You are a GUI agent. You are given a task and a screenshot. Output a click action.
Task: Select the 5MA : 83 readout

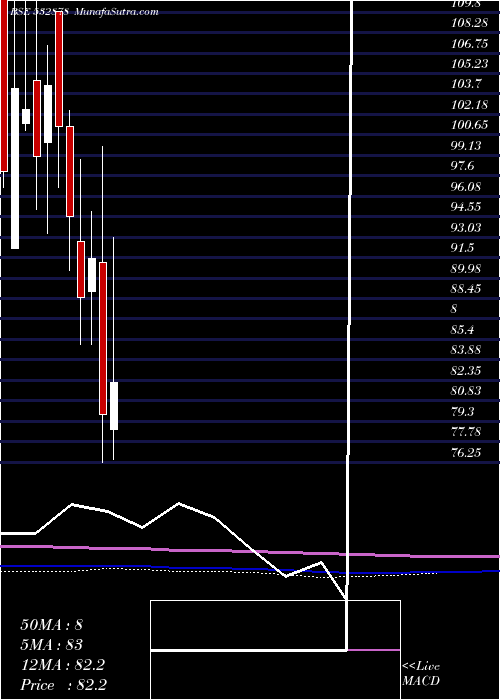click(52, 645)
